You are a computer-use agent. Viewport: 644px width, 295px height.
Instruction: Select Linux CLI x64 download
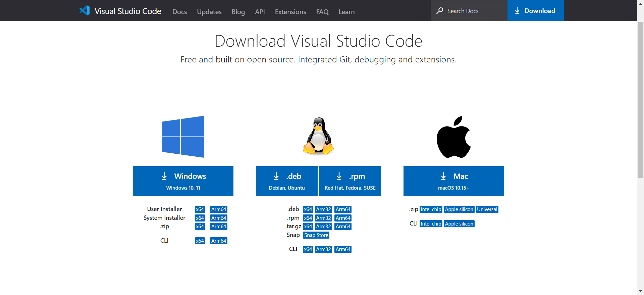click(x=308, y=249)
